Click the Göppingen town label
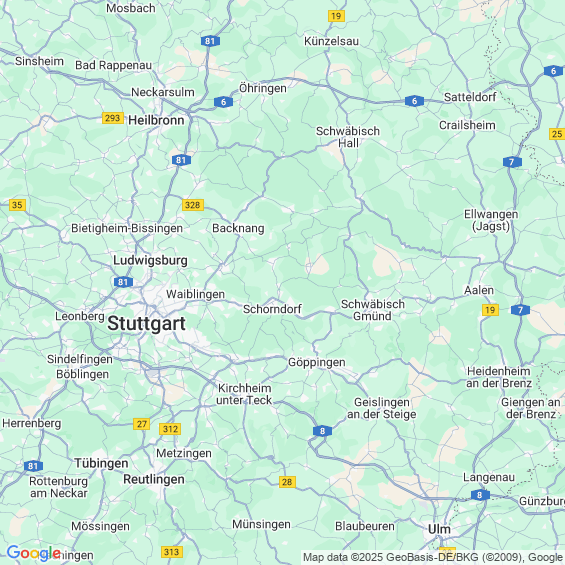 click(x=317, y=362)
